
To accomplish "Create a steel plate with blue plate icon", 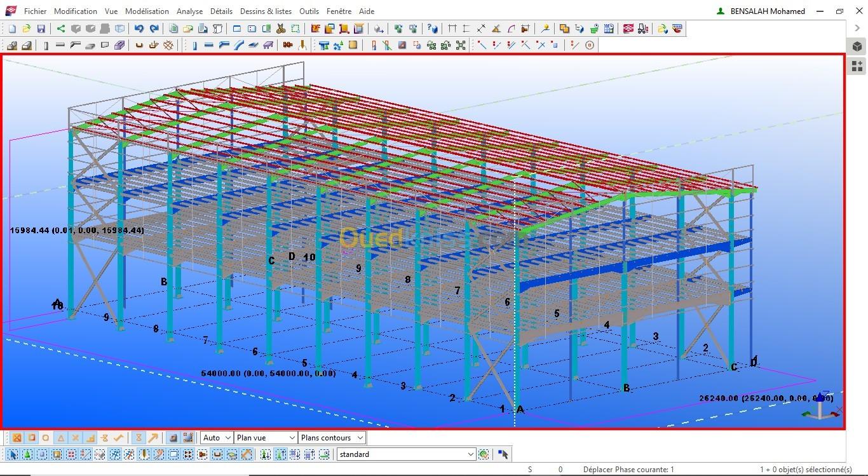I will pos(253,45).
